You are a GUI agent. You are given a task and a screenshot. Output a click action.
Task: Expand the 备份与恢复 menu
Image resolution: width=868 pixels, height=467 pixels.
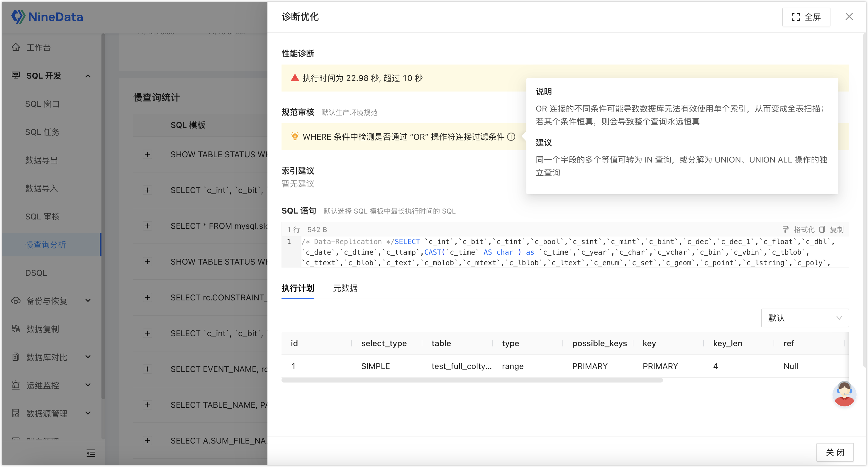coord(88,300)
